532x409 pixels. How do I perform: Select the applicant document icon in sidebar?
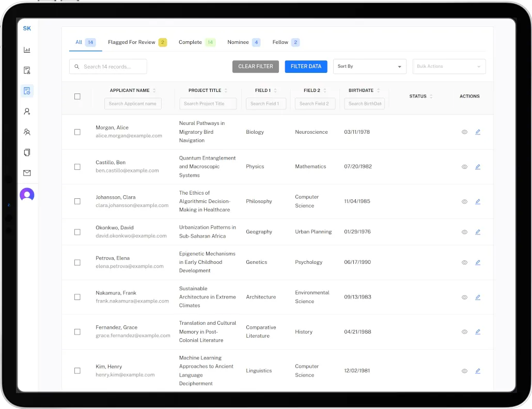tap(27, 70)
